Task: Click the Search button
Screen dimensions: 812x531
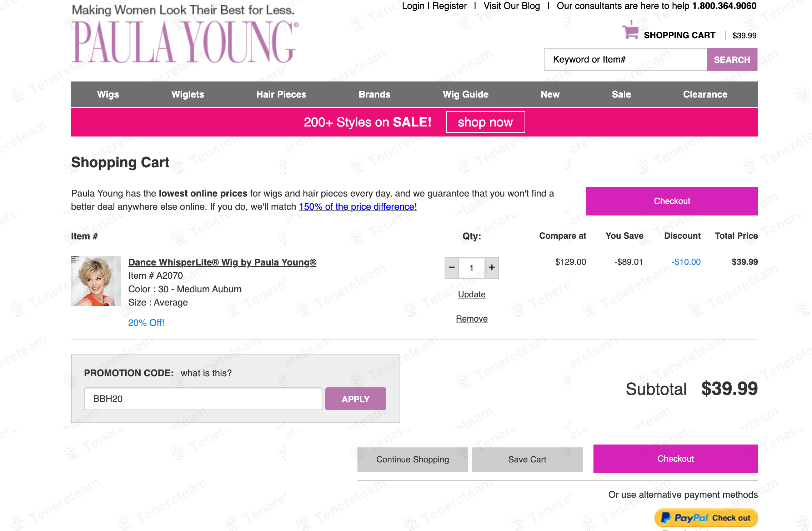Action: [x=732, y=60]
